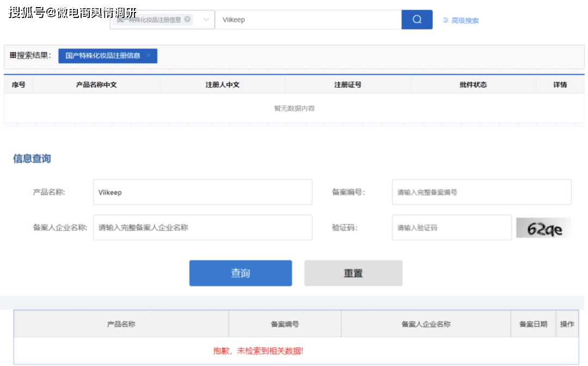Viewport: 588px width, 366px height.
Task: Focus the 备案人企业名称 input field
Action: pos(203,228)
